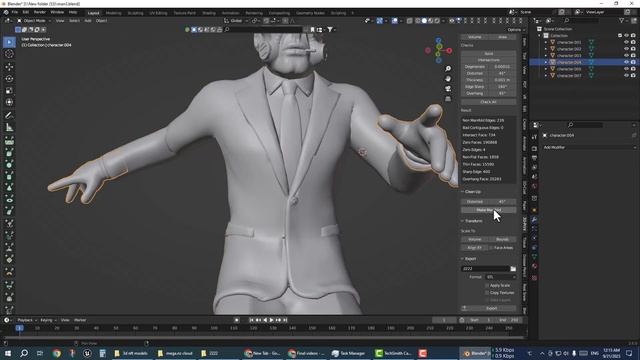
Task: Open Windows Start menu
Action: (8, 353)
